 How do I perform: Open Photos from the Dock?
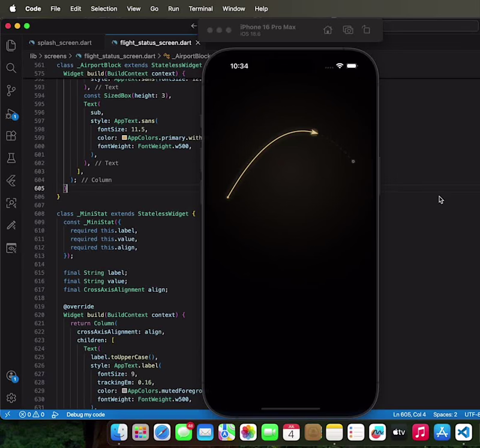pyautogui.click(x=248, y=432)
